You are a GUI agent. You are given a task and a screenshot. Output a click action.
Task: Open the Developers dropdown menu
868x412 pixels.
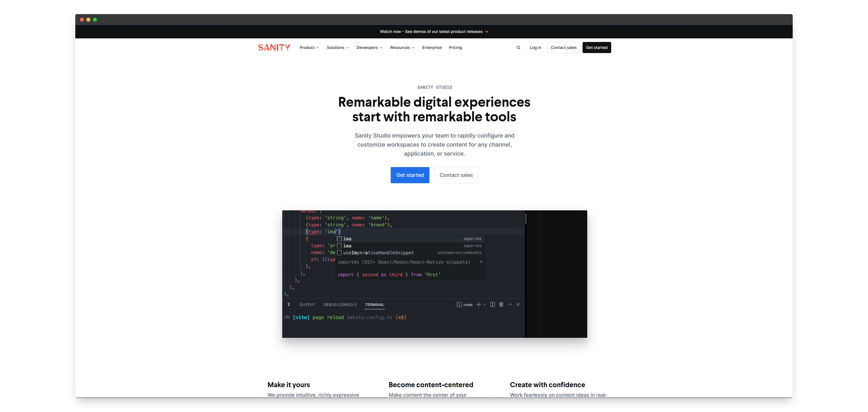(x=369, y=47)
